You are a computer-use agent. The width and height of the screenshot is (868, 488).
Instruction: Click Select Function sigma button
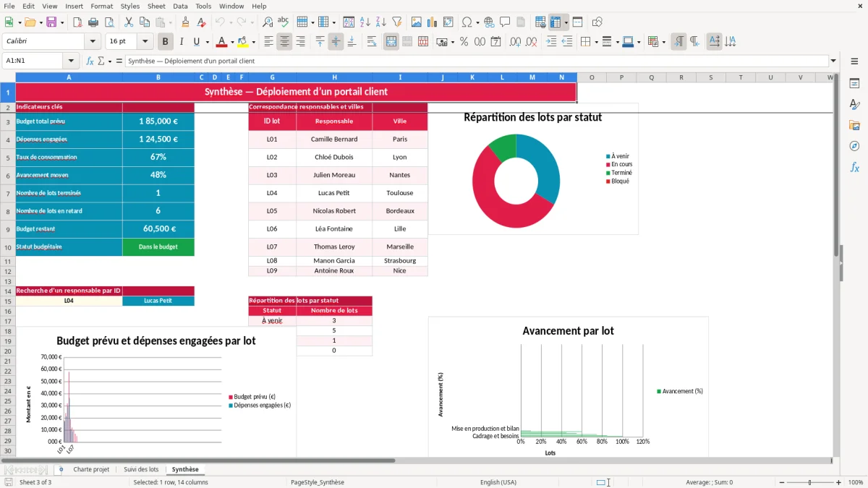pyautogui.click(x=101, y=61)
